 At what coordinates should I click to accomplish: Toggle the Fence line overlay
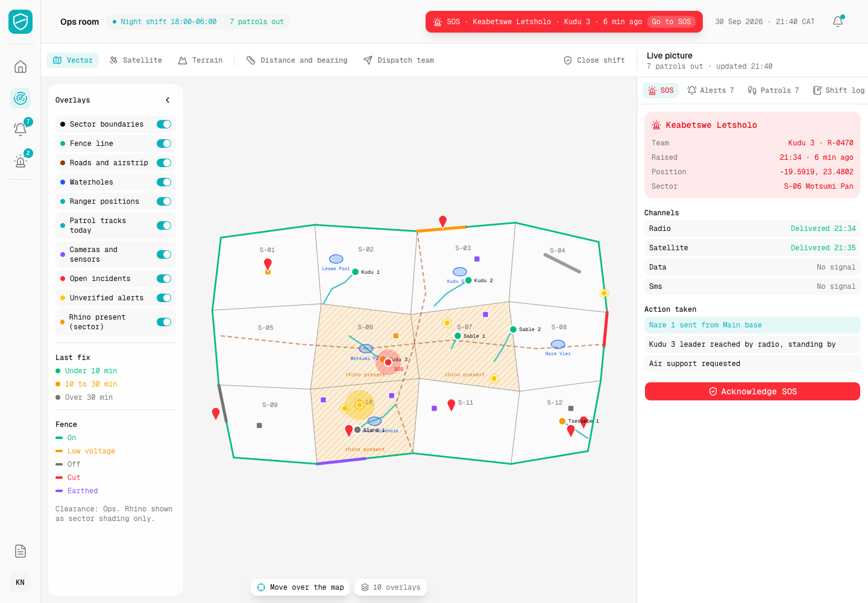164,144
